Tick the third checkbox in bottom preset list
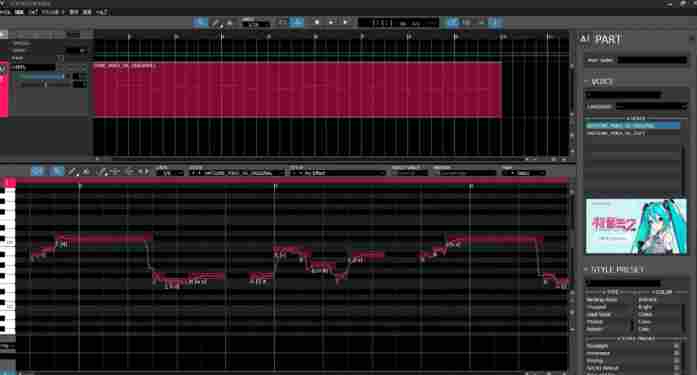The height and width of the screenshot is (375, 697). [x=677, y=361]
